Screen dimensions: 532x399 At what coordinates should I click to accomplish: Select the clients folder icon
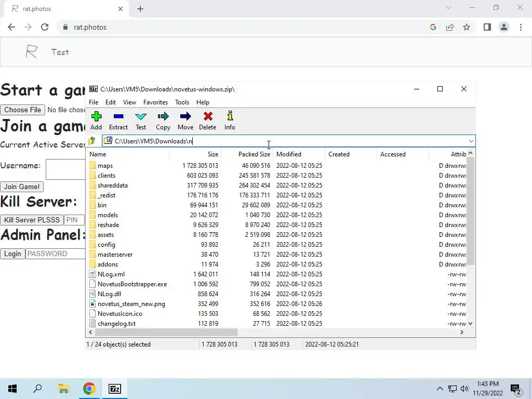click(92, 176)
